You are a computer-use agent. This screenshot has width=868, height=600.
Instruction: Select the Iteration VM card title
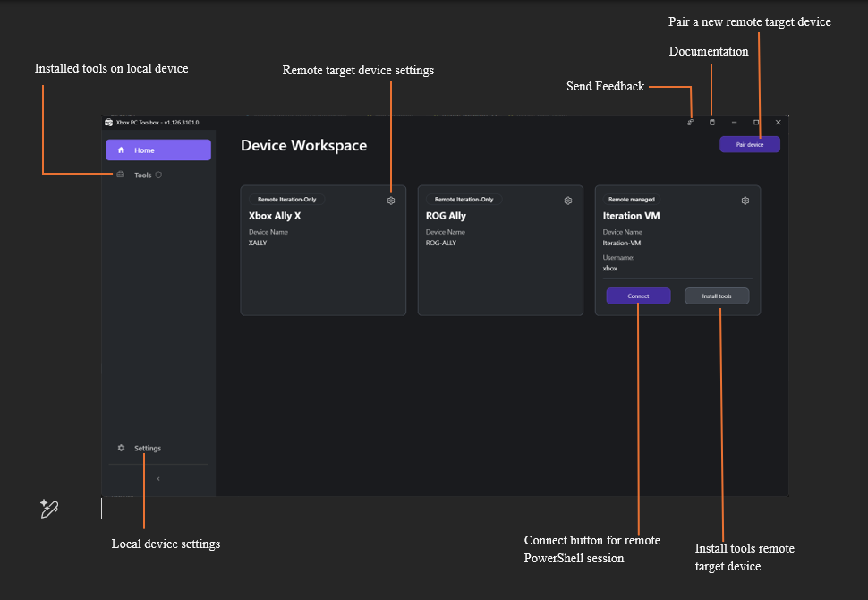(631, 216)
